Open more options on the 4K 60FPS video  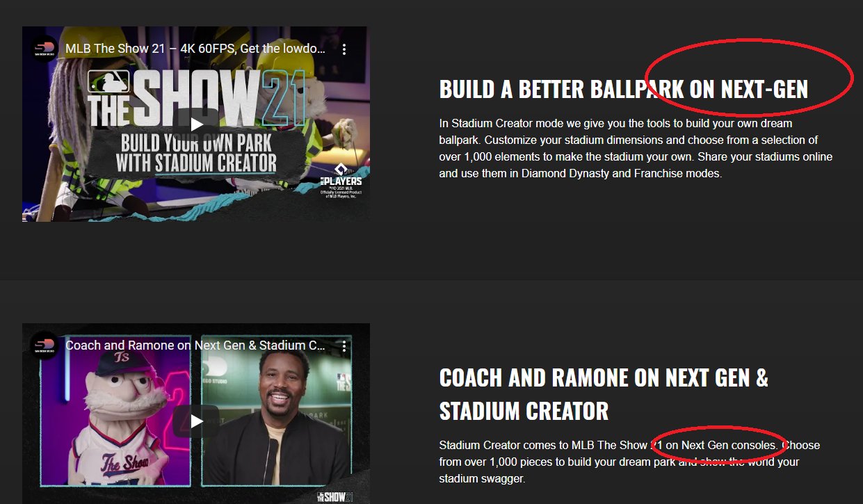click(344, 49)
